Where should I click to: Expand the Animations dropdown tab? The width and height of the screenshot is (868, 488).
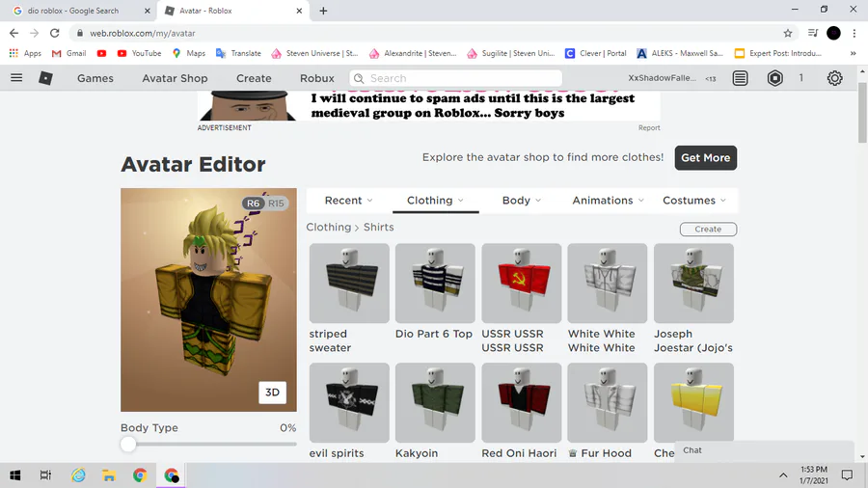click(608, 201)
